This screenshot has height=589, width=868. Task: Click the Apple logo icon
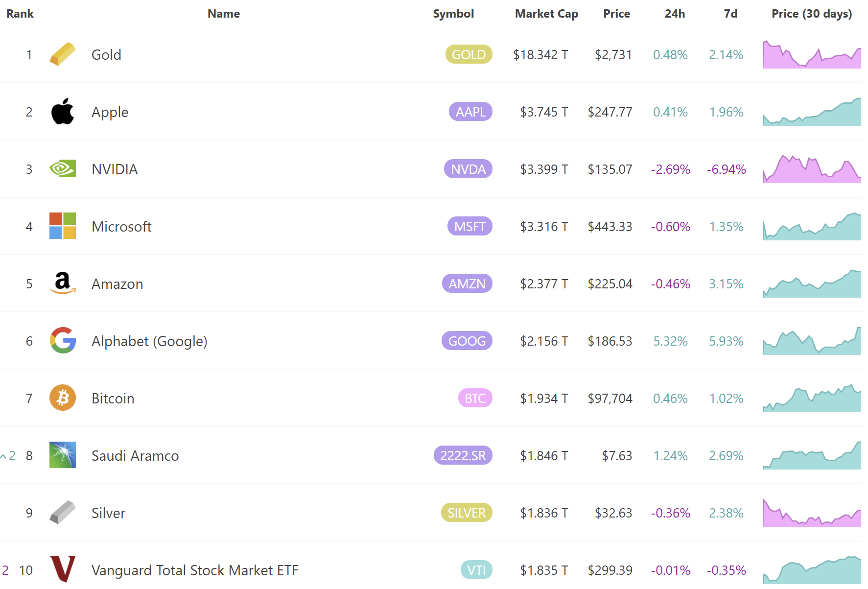click(63, 112)
